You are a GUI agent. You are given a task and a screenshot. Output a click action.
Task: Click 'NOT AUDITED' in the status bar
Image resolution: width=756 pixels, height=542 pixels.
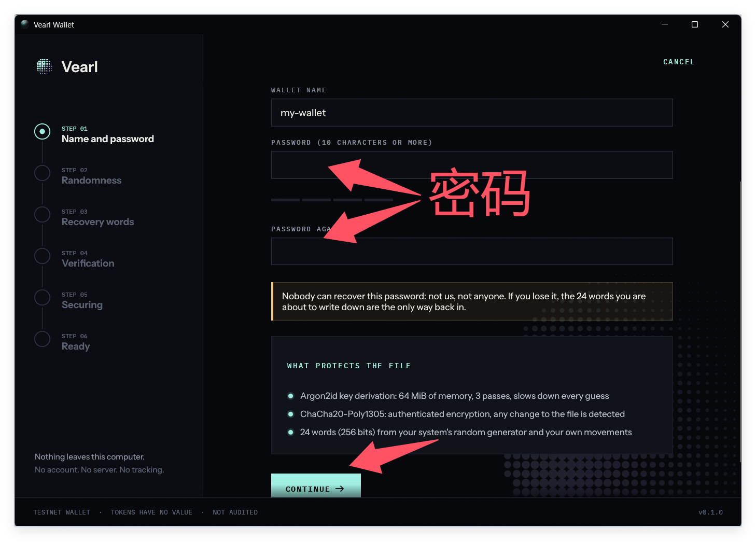coord(235,512)
